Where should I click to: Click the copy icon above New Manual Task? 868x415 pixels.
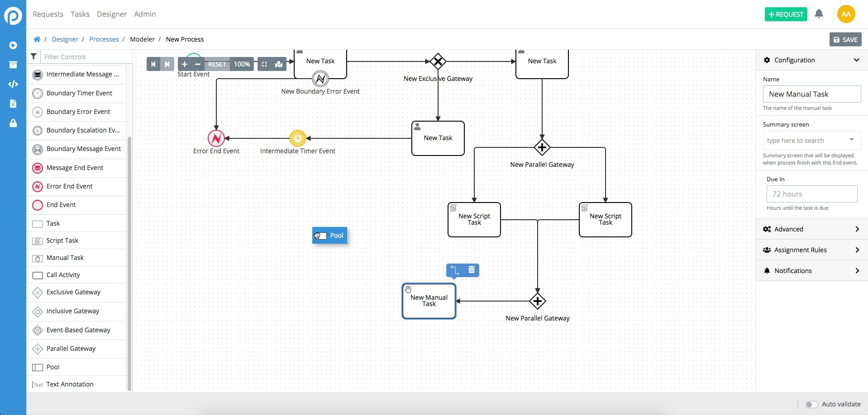(x=454, y=270)
